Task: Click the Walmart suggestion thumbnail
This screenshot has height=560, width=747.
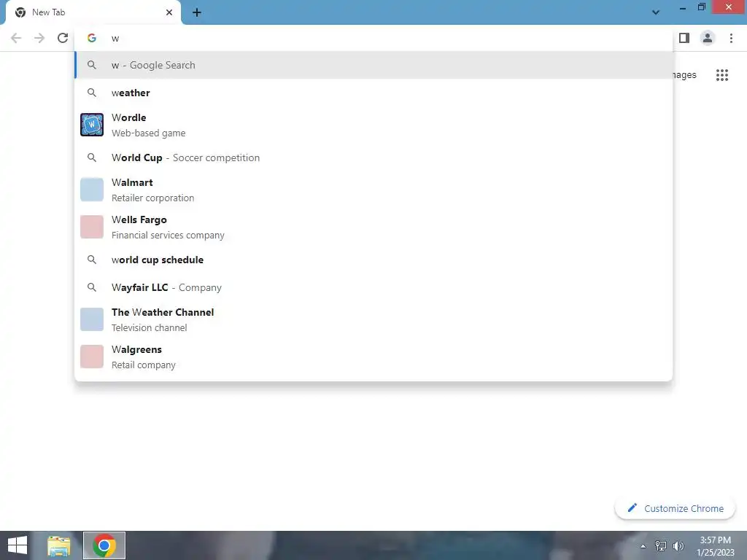Action: 92,190
